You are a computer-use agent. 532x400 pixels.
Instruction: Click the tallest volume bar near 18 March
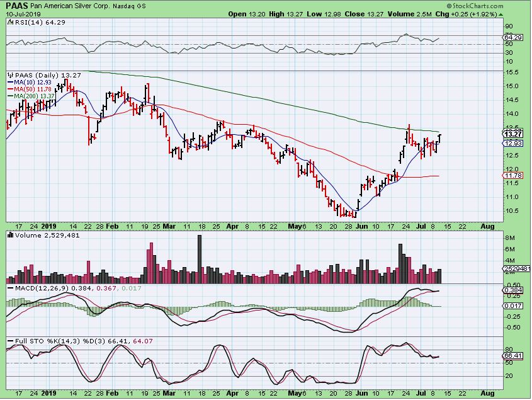pyautogui.click(x=200, y=259)
